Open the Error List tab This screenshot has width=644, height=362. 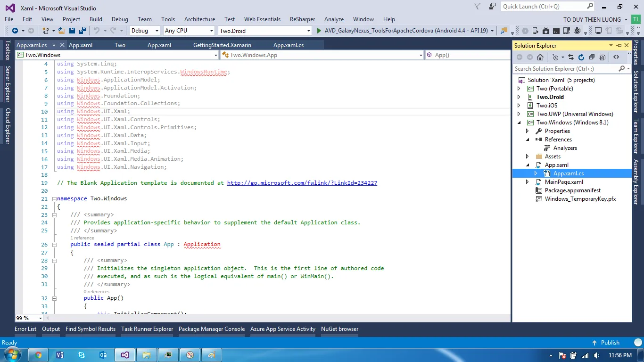click(x=25, y=329)
